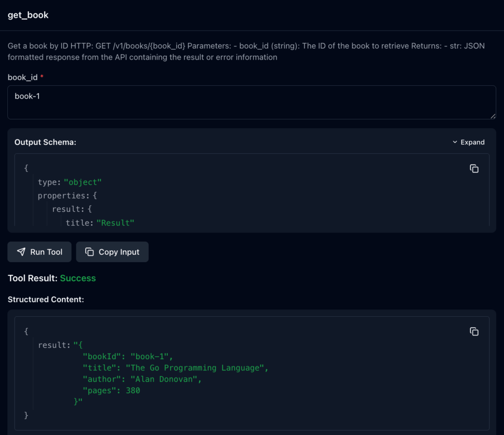This screenshot has height=435, width=504.
Task: Run Tool to execute get_book
Action: (x=39, y=252)
